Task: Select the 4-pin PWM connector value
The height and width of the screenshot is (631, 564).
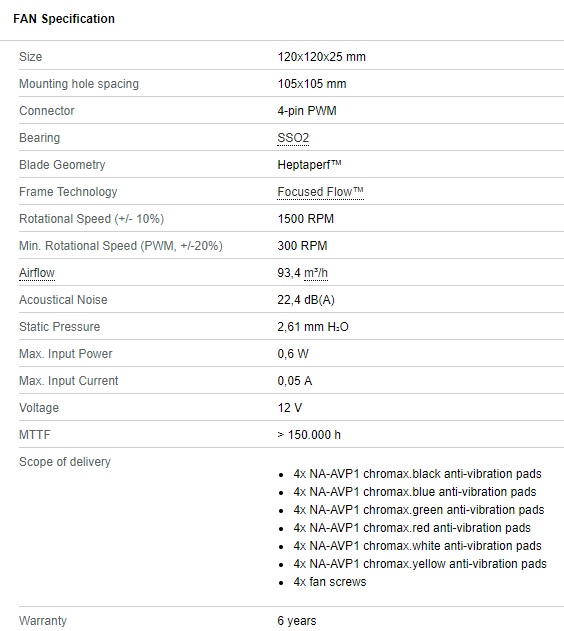Action: click(x=307, y=111)
